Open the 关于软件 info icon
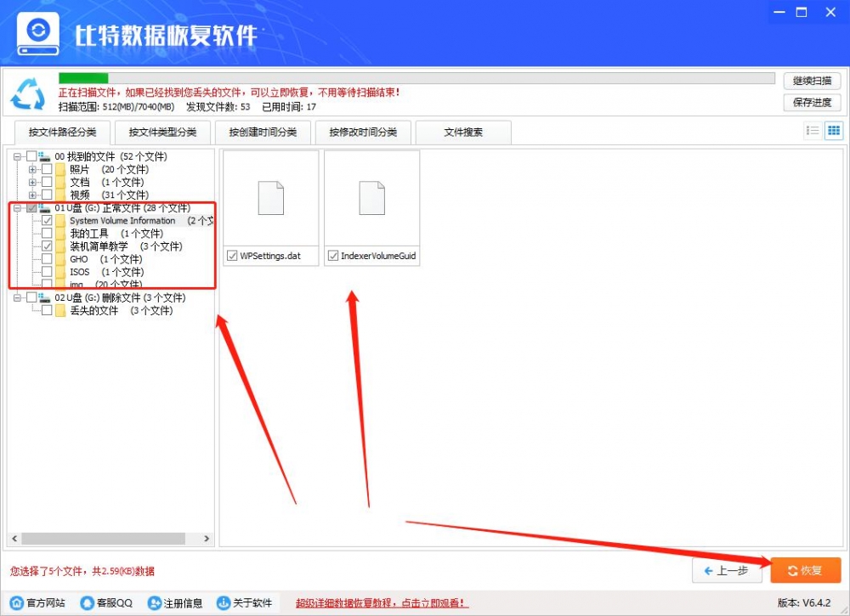 tap(223, 603)
